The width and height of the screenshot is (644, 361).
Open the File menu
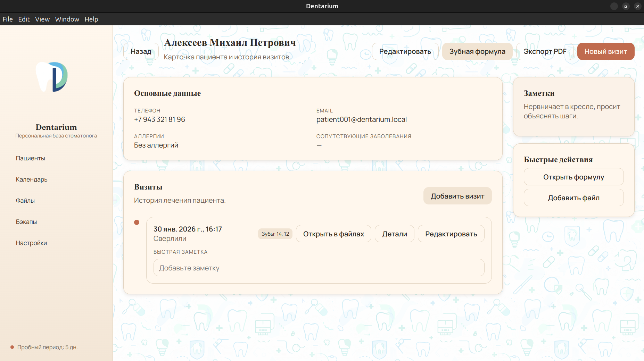coord(7,19)
